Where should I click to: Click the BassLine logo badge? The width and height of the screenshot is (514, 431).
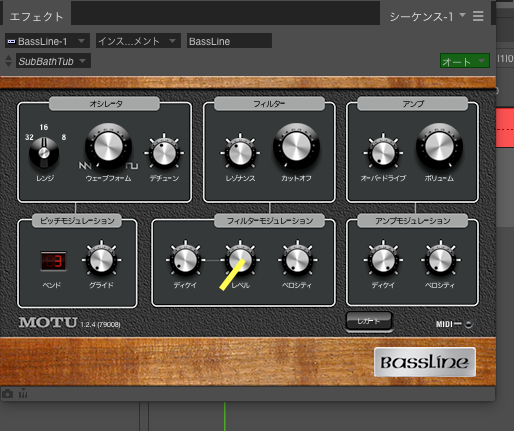coord(425,362)
